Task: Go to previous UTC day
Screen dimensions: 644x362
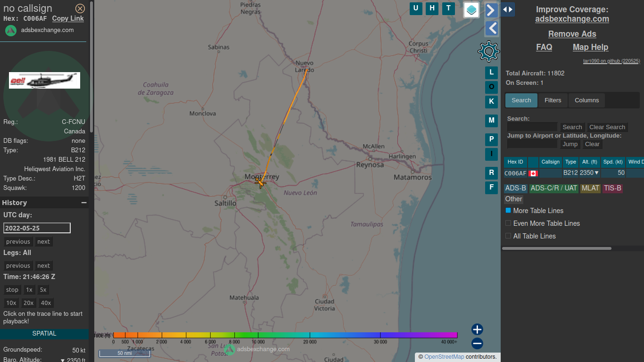Action: point(18,242)
